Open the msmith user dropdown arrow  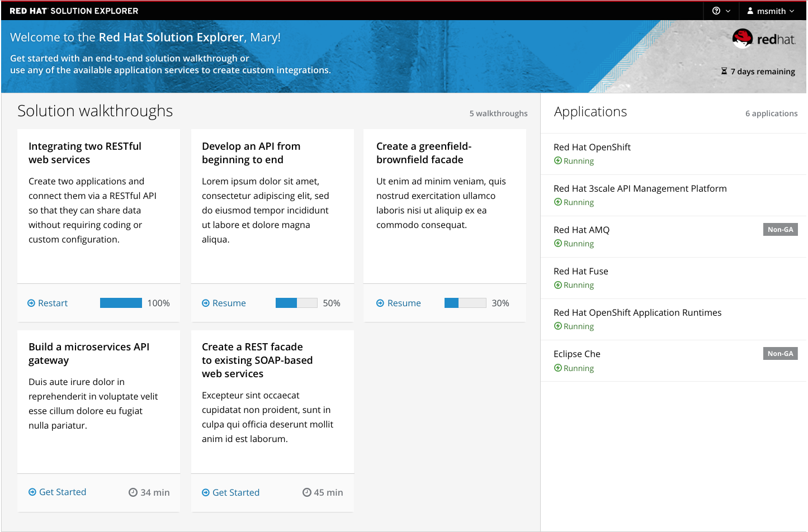792,11
